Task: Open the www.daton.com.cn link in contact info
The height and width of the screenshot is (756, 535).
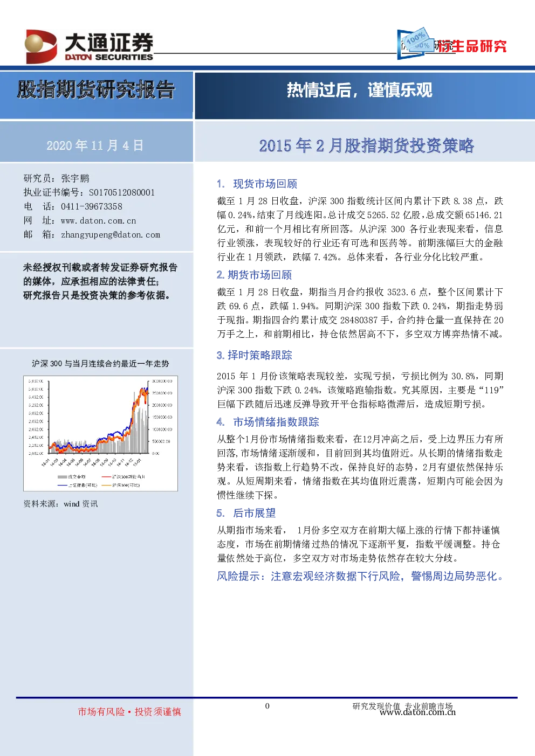Action: [98, 220]
